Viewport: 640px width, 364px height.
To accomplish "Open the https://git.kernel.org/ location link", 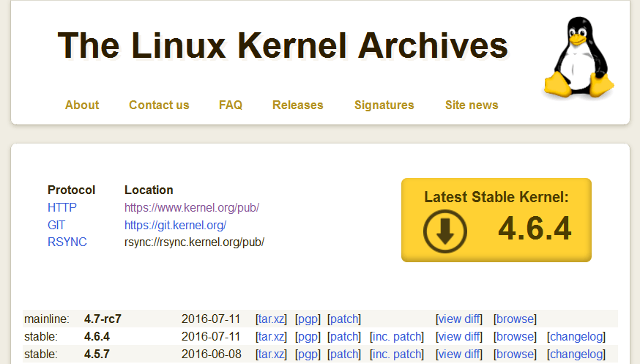I will click(175, 225).
